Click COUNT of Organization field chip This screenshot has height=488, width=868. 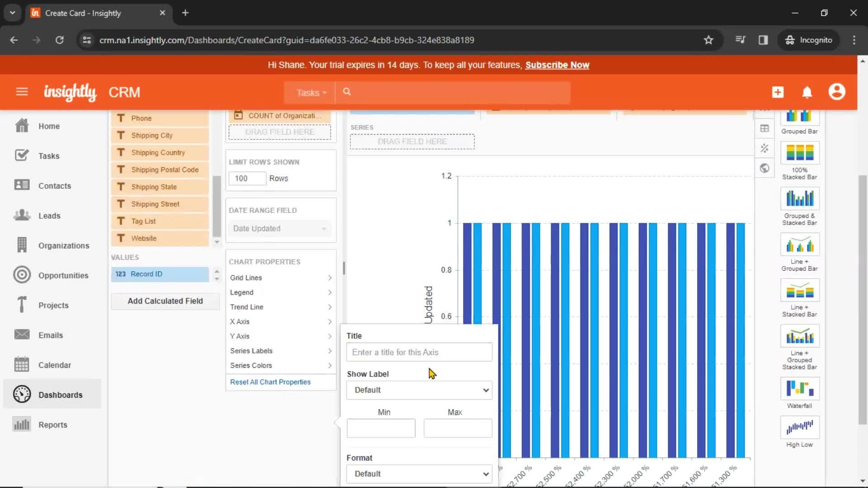point(281,116)
